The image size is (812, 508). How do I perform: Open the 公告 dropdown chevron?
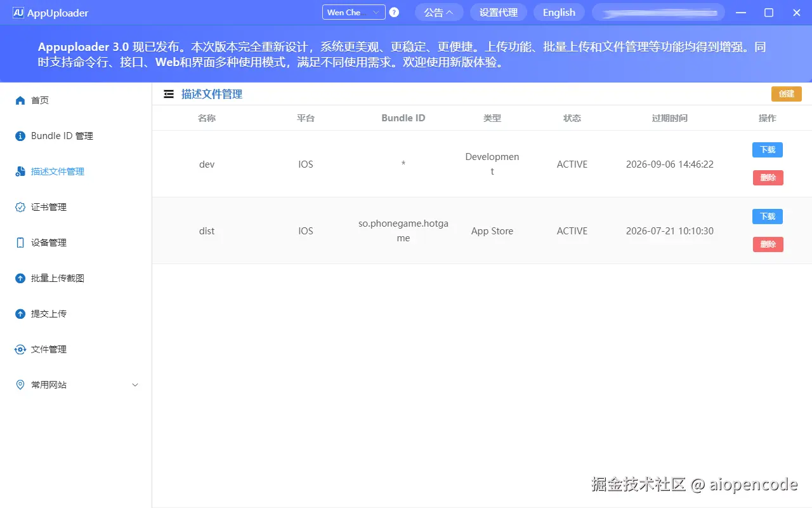click(x=450, y=12)
